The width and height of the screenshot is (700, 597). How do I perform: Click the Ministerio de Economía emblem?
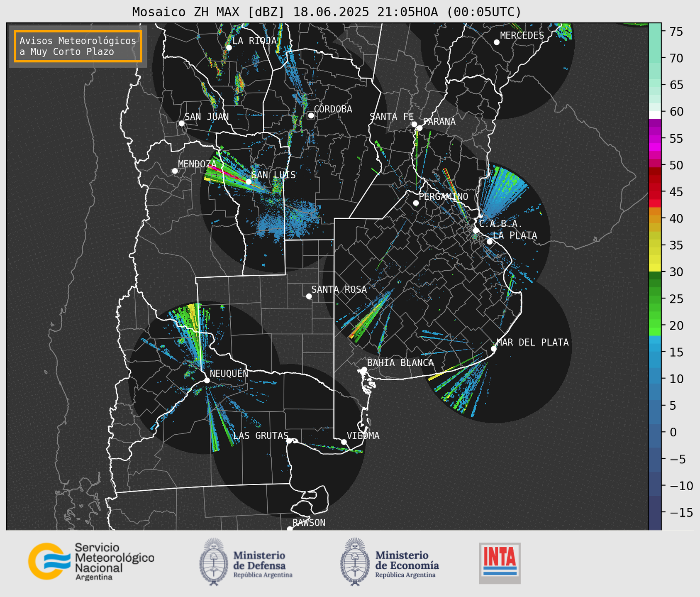tap(355, 562)
